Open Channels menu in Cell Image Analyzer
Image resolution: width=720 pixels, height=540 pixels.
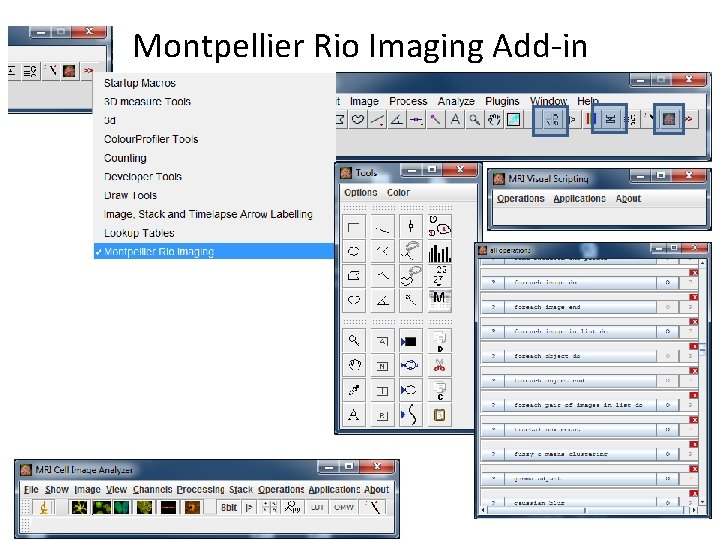pyautogui.click(x=152, y=489)
